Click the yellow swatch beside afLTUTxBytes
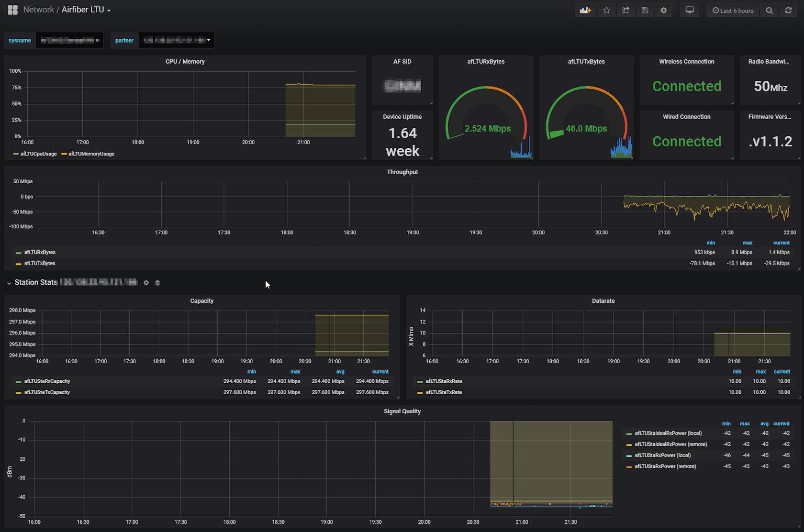 18,263
